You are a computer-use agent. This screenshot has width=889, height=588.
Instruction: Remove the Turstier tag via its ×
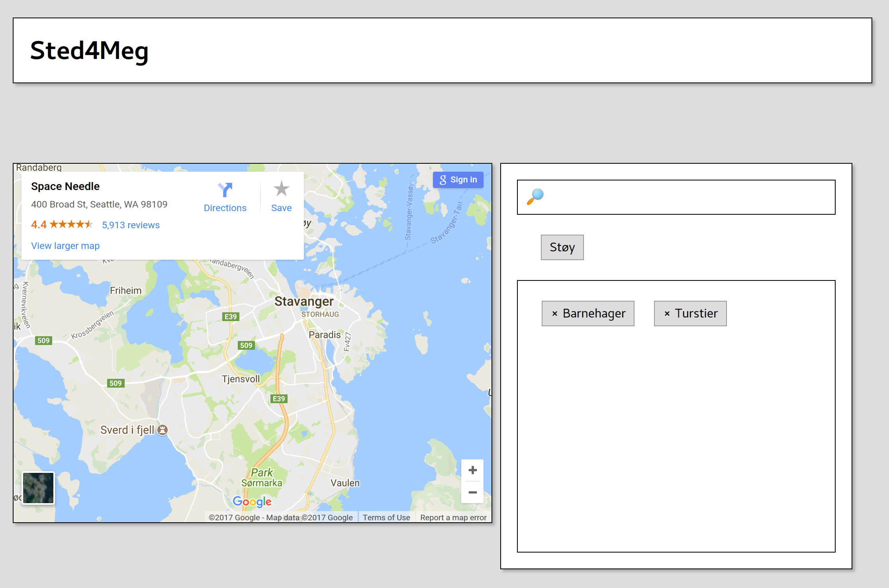pos(667,314)
